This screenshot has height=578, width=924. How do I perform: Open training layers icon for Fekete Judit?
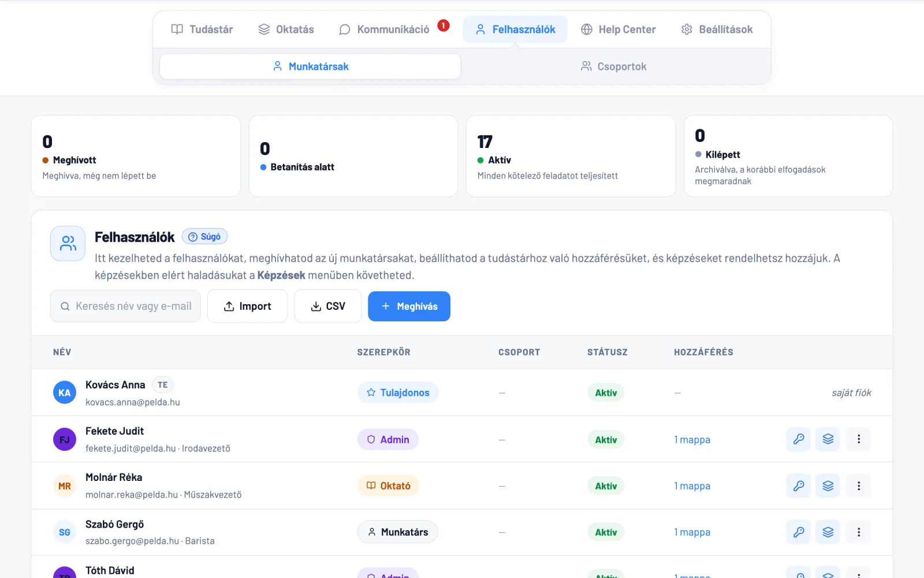(x=828, y=439)
